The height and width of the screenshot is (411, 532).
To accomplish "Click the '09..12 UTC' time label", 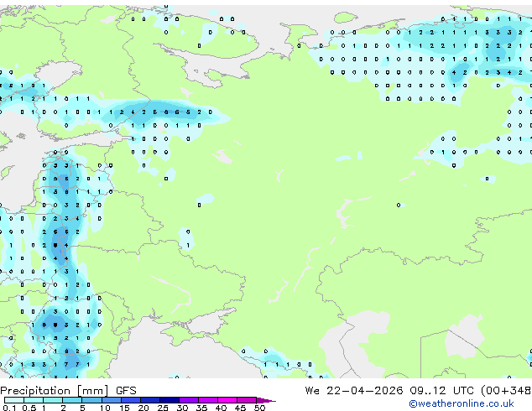I will tap(441, 391).
